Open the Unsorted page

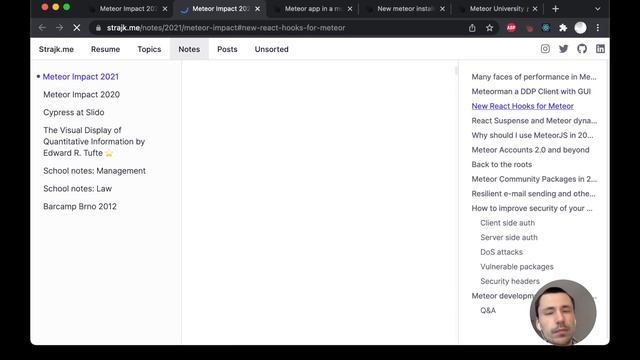(x=271, y=49)
